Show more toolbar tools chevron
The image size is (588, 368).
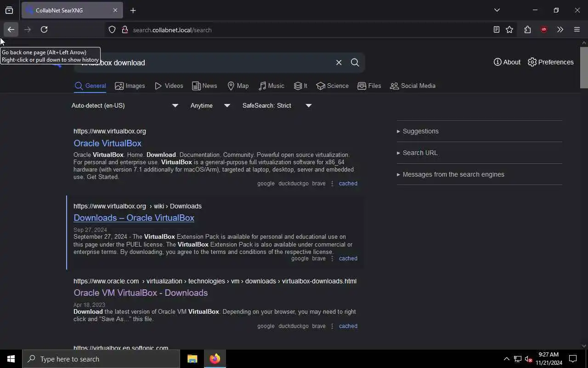[x=560, y=30]
